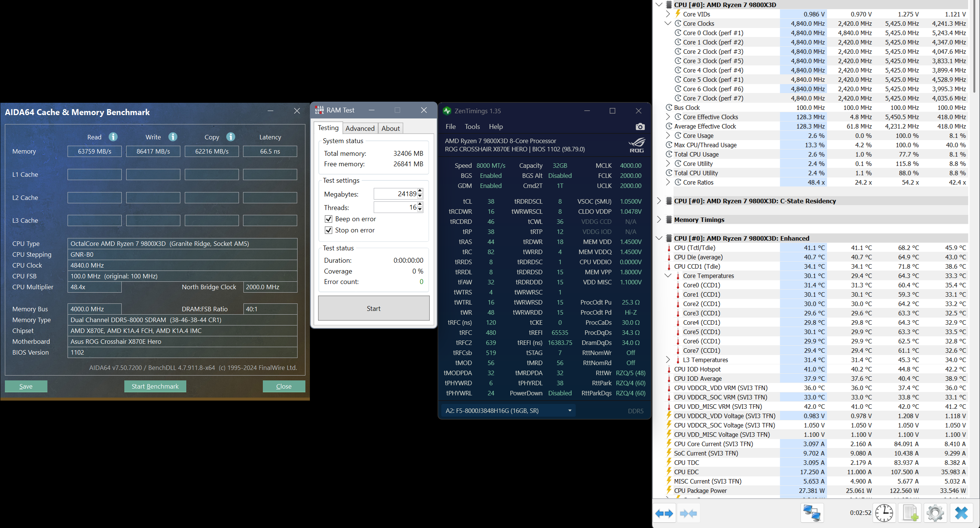The image size is (980, 528).
Task: Expand the Memory Timings section
Action: pyautogui.click(x=659, y=220)
